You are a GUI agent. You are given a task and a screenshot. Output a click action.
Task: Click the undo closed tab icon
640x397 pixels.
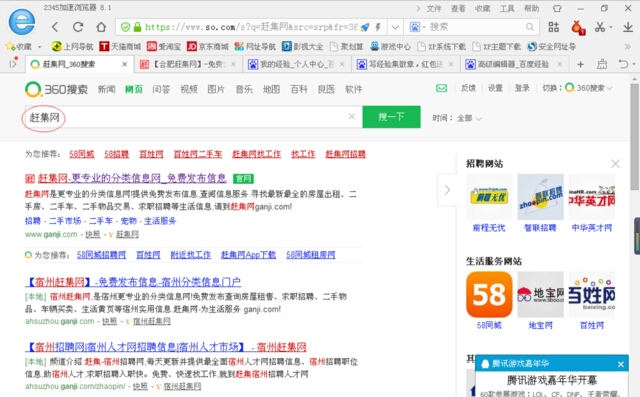[x=623, y=64]
